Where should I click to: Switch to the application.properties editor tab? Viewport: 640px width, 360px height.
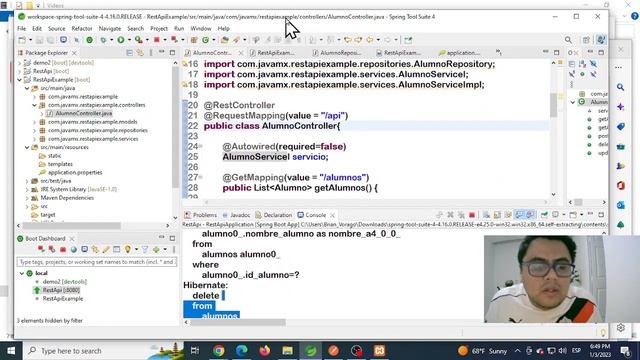point(459,53)
